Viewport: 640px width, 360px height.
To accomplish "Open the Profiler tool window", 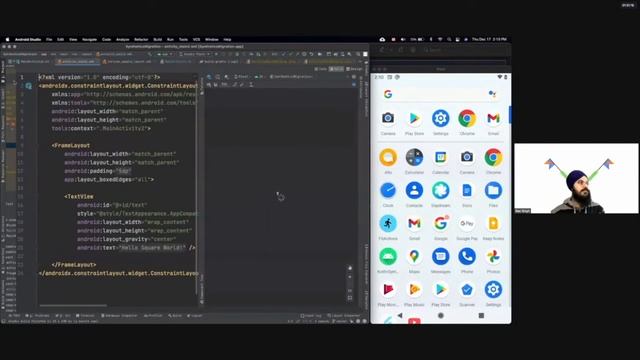I will [x=153, y=316].
